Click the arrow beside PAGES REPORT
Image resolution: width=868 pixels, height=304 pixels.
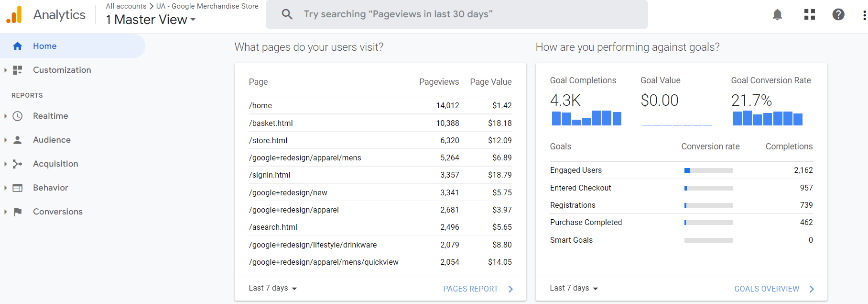(510, 289)
